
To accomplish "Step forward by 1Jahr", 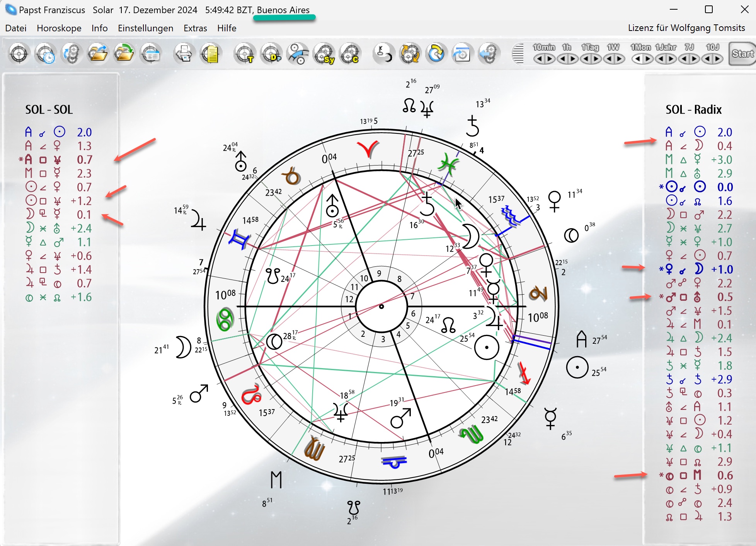I will 671,59.
